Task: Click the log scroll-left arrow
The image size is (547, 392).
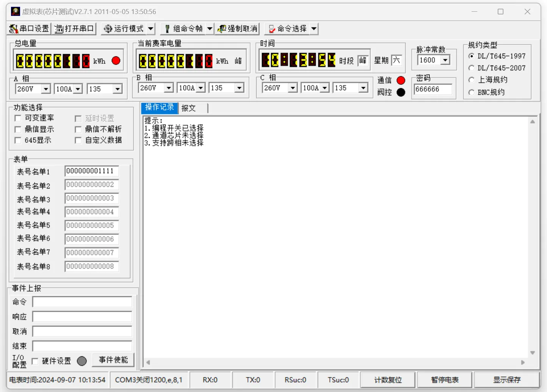Action: (148, 362)
